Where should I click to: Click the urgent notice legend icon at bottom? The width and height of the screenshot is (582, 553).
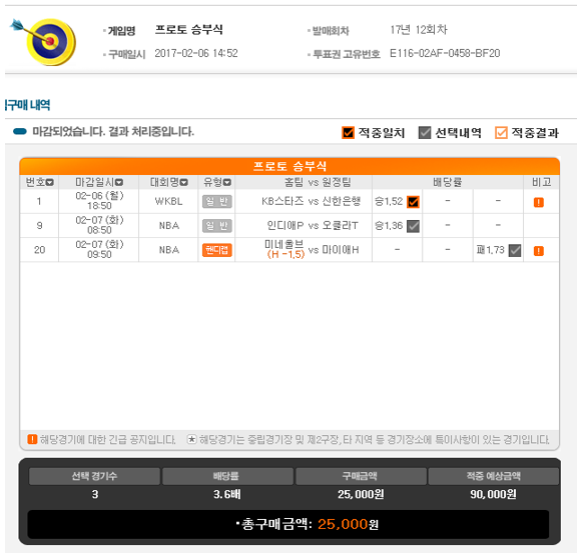click(32, 439)
